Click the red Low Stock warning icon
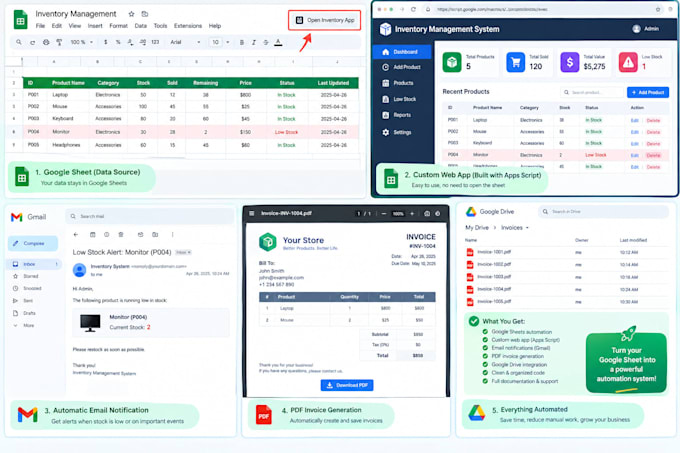This screenshot has height=453, width=680. click(628, 62)
